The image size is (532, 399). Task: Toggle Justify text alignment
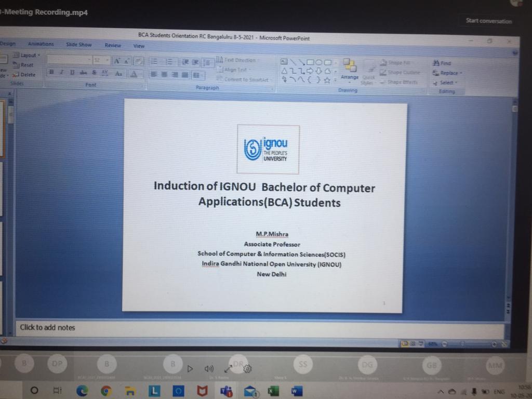click(185, 75)
